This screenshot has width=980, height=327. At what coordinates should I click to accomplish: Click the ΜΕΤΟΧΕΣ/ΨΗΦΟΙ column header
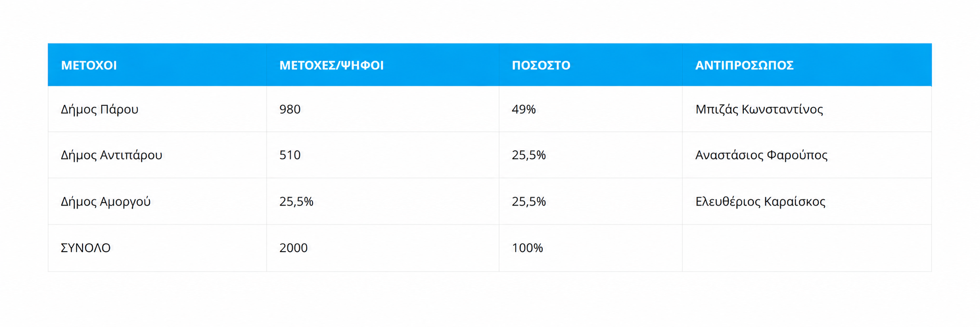[x=331, y=65]
